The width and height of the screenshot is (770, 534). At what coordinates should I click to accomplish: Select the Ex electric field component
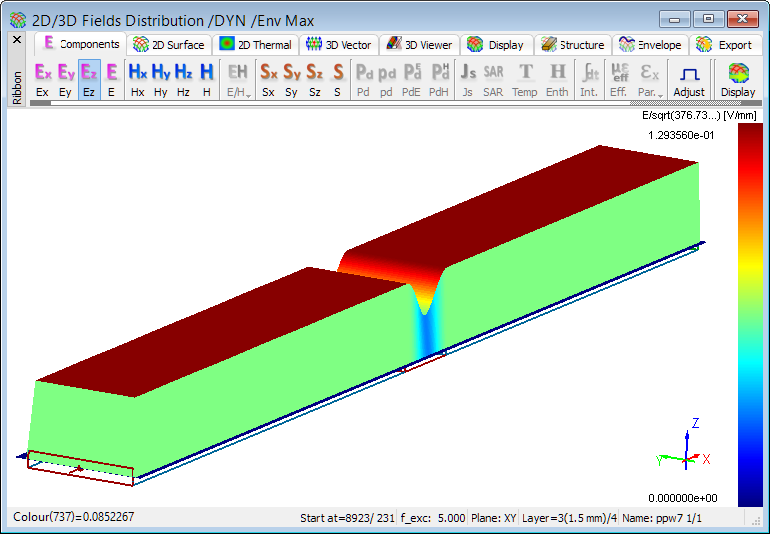42,80
